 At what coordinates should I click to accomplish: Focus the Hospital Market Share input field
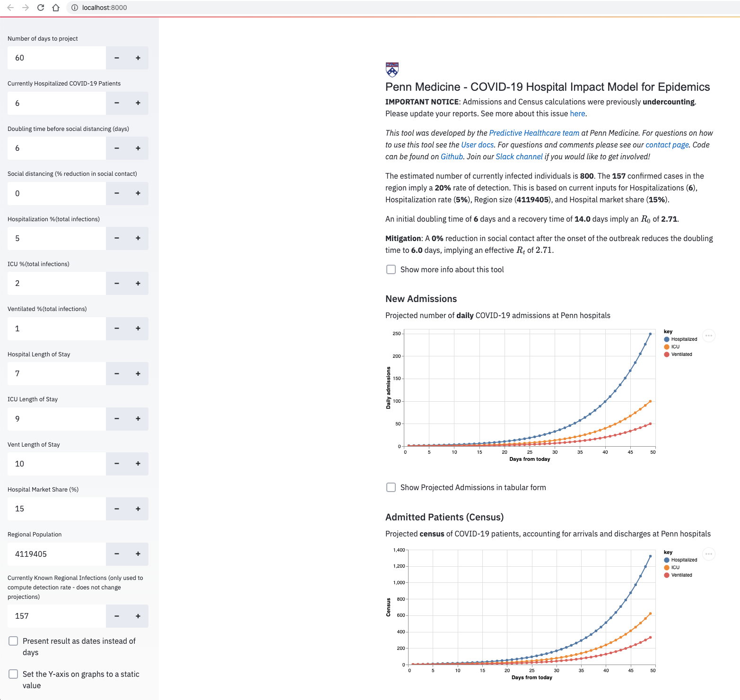click(x=57, y=509)
